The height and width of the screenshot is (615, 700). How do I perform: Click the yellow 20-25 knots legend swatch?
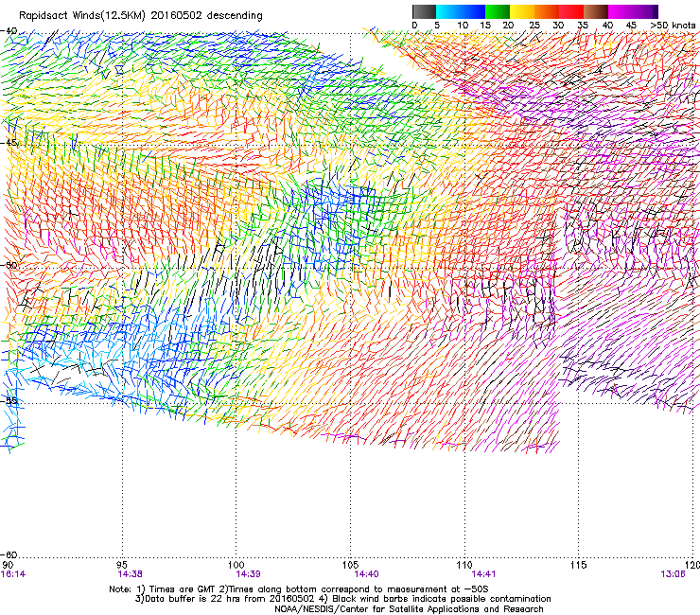(522, 11)
